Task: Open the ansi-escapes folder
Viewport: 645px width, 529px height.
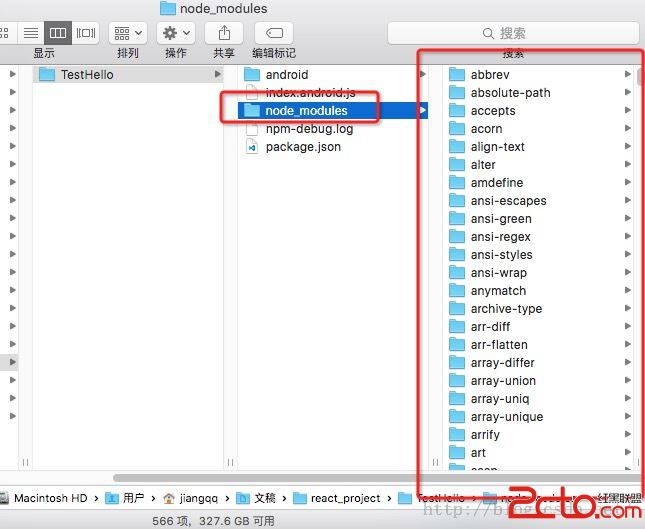Action: pos(540,201)
